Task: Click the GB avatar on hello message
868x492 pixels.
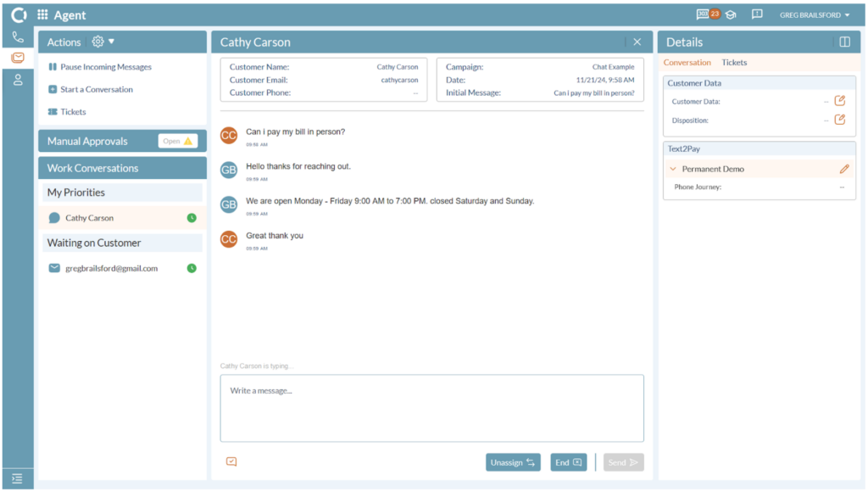Action: pyautogui.click(x=229, y=170)
